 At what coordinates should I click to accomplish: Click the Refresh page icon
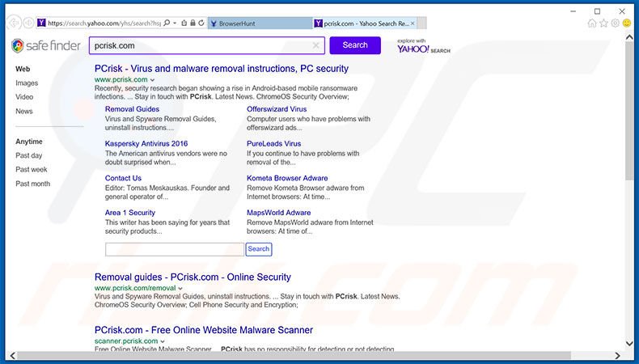(201, 23)
